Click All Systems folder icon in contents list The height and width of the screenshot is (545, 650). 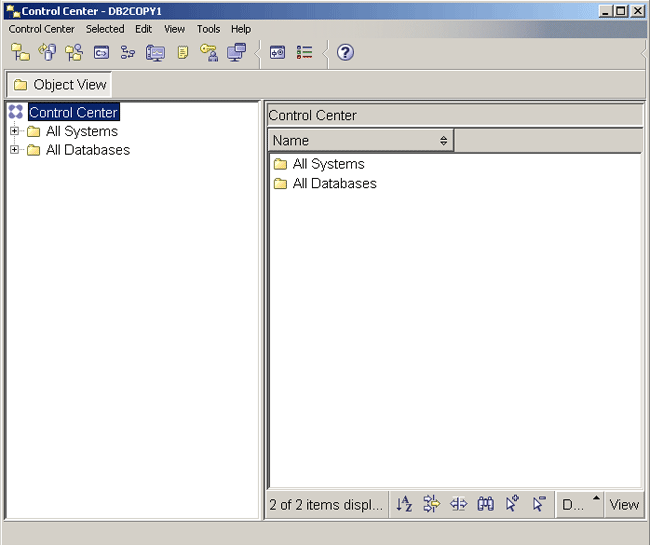[280, 164]
